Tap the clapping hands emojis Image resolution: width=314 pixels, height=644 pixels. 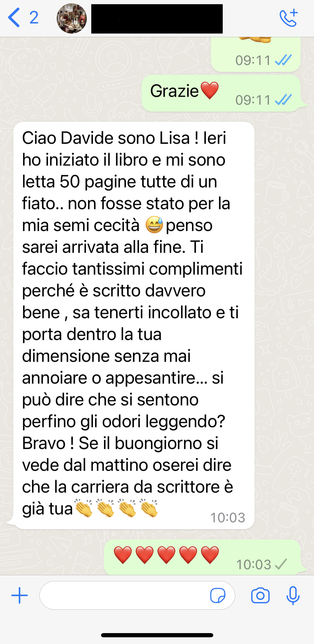pos(116,508)
